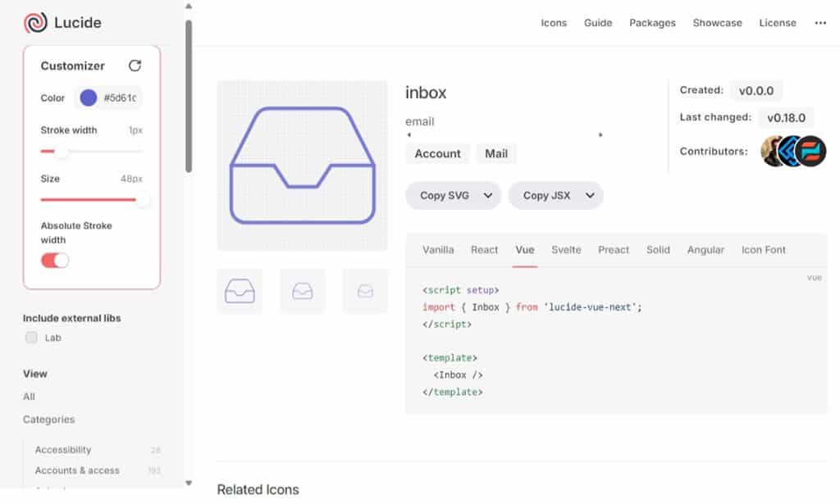Click the middle blue contributor avatar
Screen dimensions: 840x504
click(787, 151)
